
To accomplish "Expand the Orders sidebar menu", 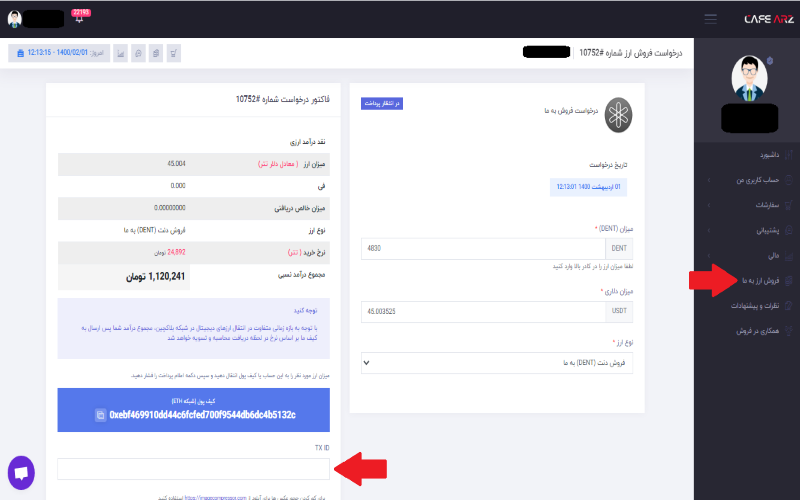I will [x=750, y=205].
